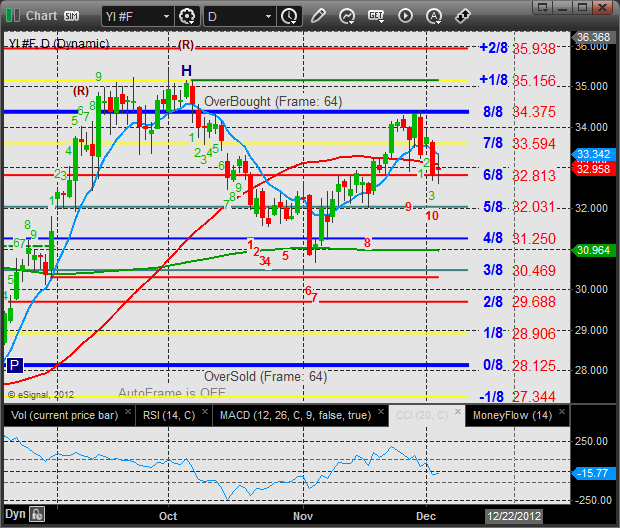Switch to the RSI (14, C) tab

point(169,415)
